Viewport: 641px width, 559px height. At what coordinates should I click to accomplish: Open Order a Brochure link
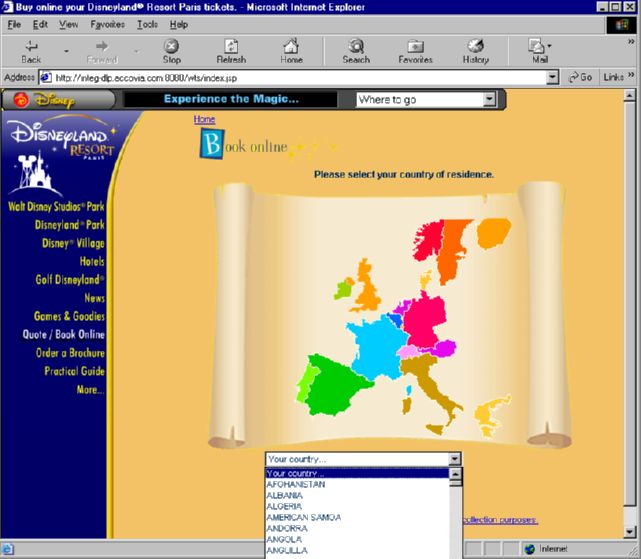point(70,352)
